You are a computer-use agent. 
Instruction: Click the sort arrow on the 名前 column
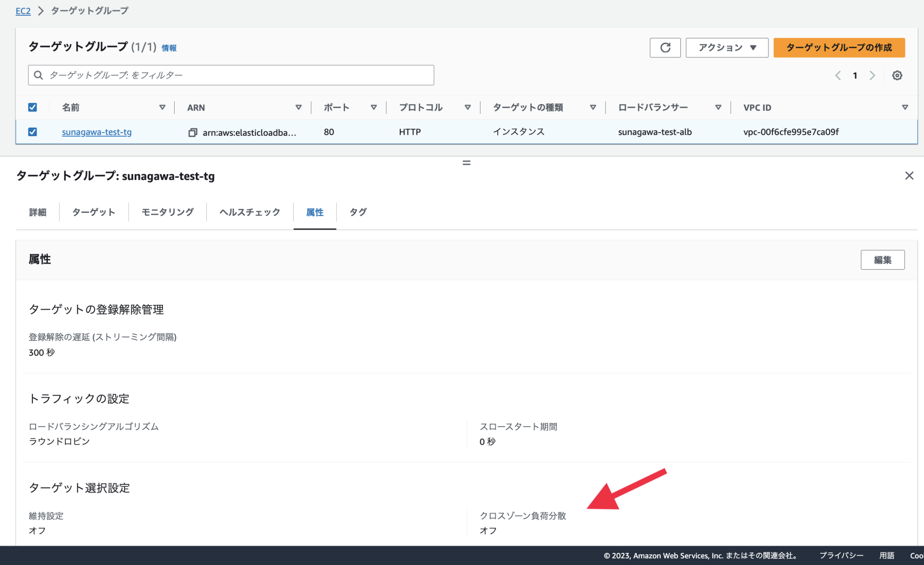coord(162,107)
